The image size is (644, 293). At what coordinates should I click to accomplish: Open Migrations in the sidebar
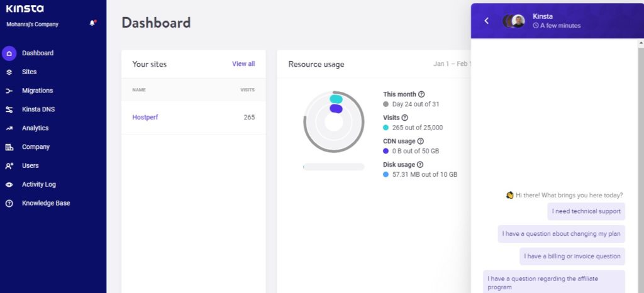(37, 91)
